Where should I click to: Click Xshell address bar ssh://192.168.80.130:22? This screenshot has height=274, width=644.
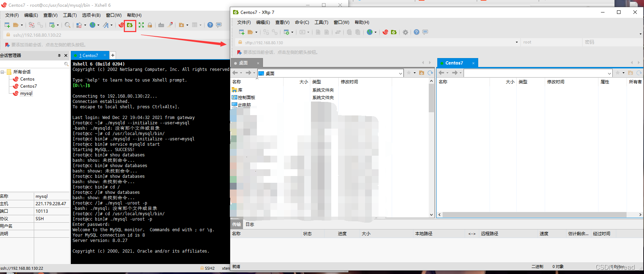click(116, 35)
